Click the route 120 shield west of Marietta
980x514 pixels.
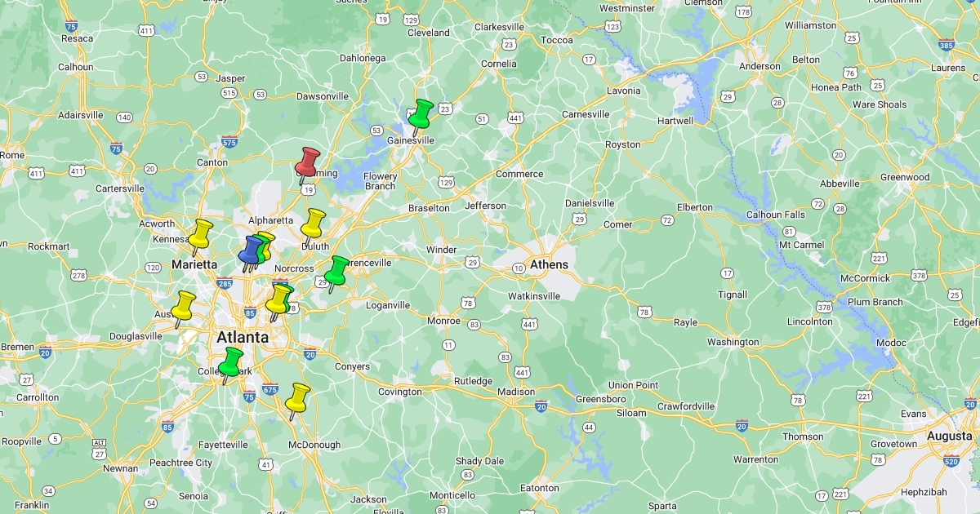click(x=153, y=268)
